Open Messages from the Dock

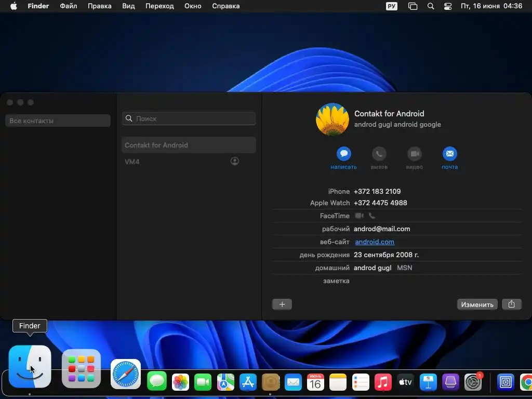tap(157, 381)
